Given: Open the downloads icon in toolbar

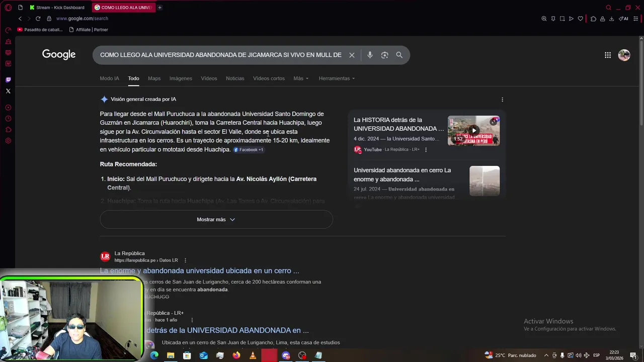Looking at the screenshot, I should [611, 19].
